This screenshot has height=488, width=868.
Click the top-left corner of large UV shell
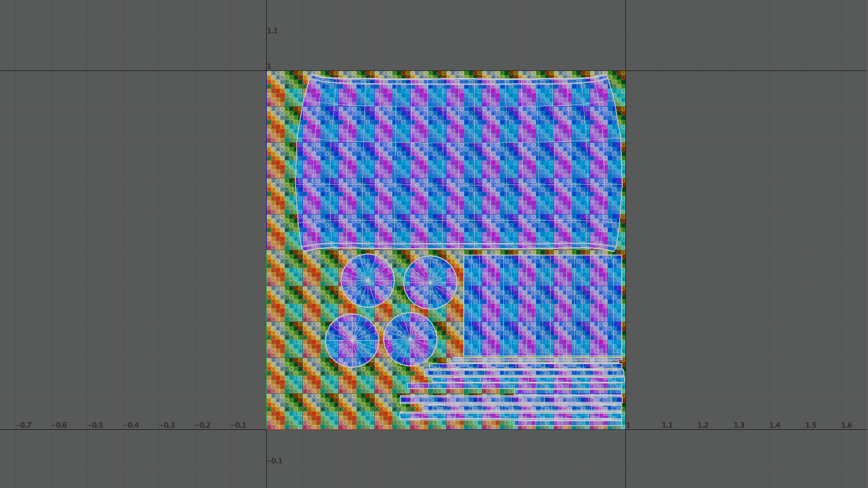pyautogui.click(x=312, y=75)
